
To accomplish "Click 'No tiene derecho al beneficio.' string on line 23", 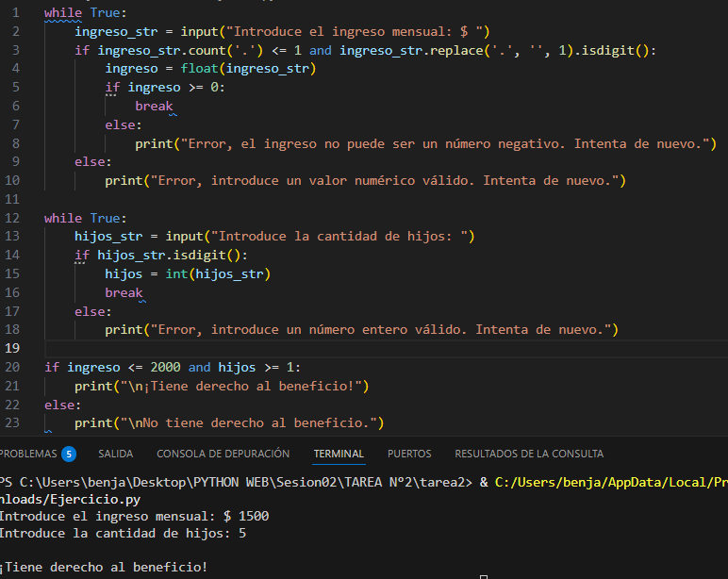I will [248, 422].
